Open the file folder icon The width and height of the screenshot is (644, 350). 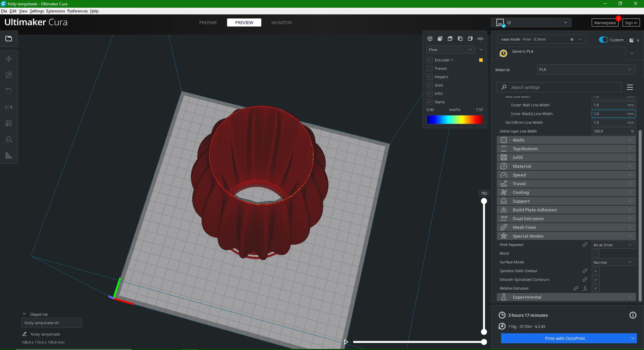(x=9, y=39)
